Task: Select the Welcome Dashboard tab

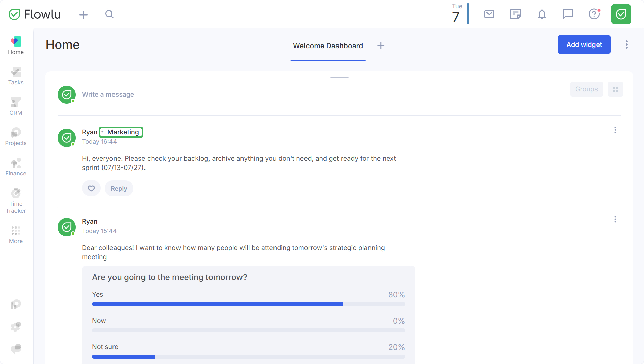Action: pyautogui.click(x=328, y=46)
